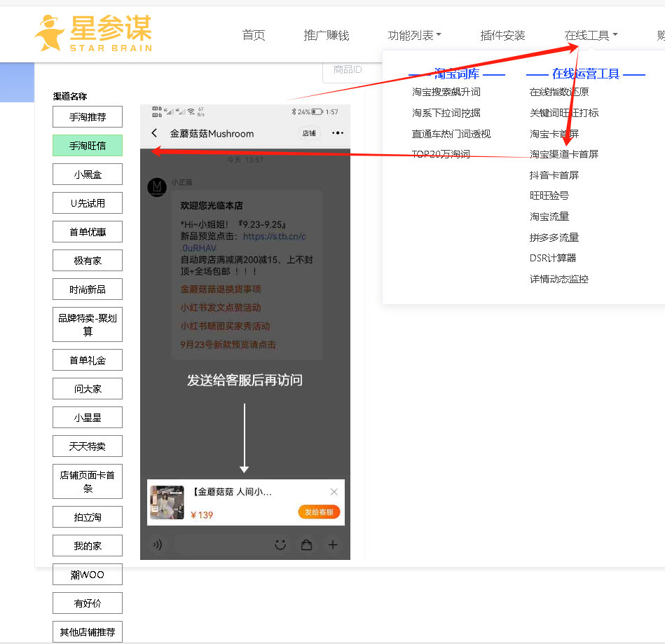Viewport: 665px width, 644px height.
Task: Click the 店铺 shop button in chat header
Action: [x=309, y=133]
